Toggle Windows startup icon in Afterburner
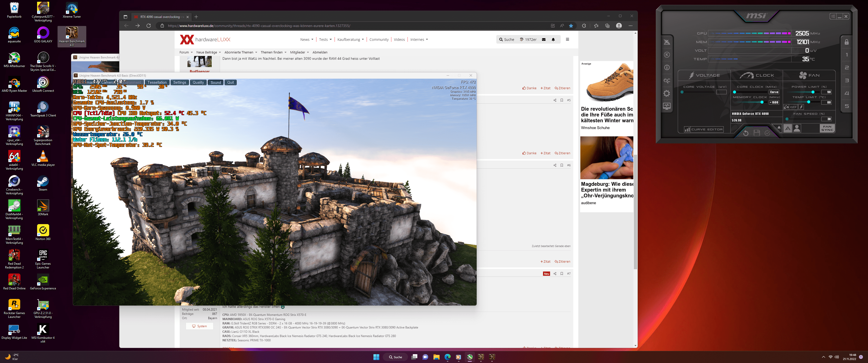The width and height of the screenshot is (868, 363). pos(833,16)
